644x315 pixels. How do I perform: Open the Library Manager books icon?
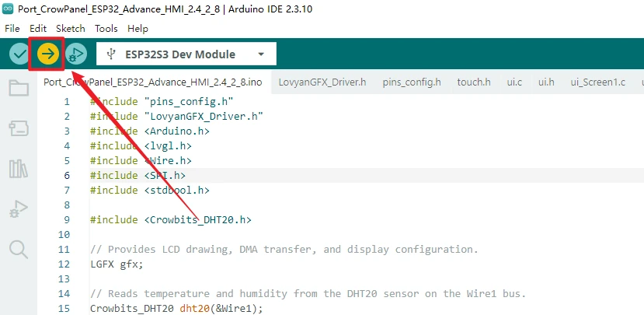19,169
